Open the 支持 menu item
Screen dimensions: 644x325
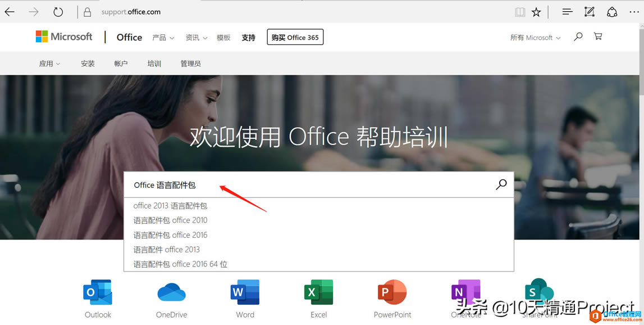[x=249, y=38]
